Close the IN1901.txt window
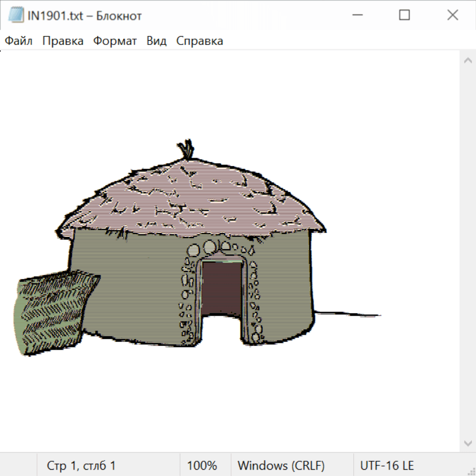The image size is (476, 476). (452, 16)
